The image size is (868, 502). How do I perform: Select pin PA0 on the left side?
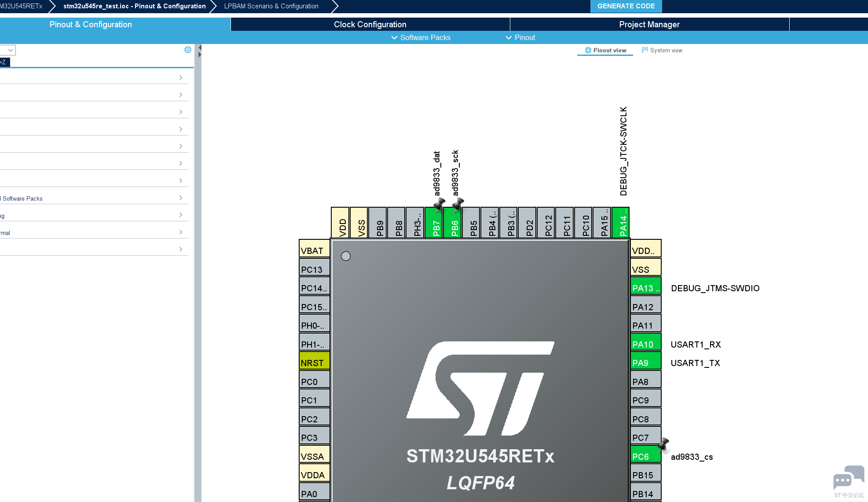[315, 491]
